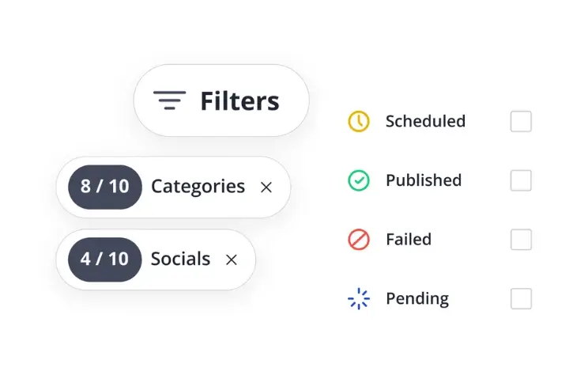Check the Failed status checkbox

[x=521, y=240]
